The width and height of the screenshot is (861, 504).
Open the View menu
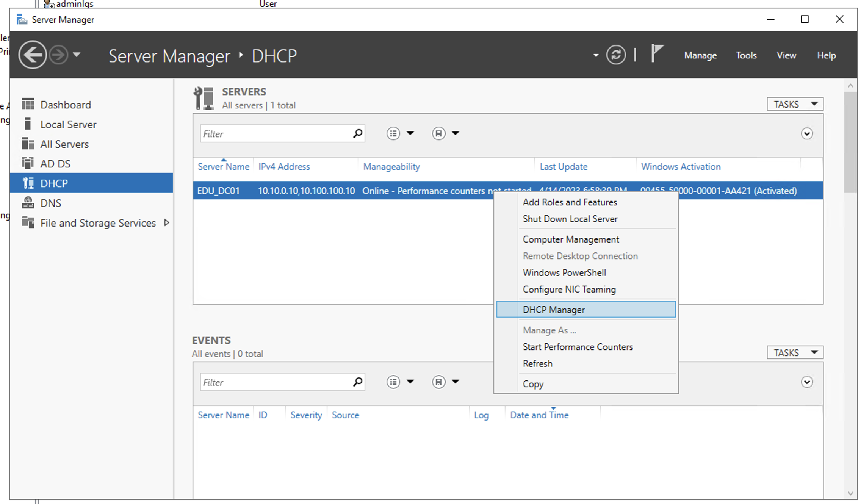[786, 55]
